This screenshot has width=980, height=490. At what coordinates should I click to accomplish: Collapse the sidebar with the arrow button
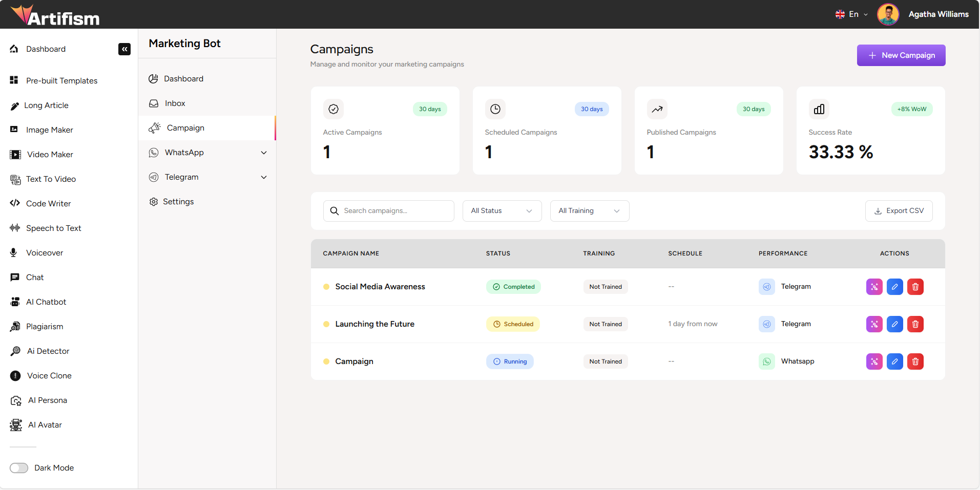(124, 49)
